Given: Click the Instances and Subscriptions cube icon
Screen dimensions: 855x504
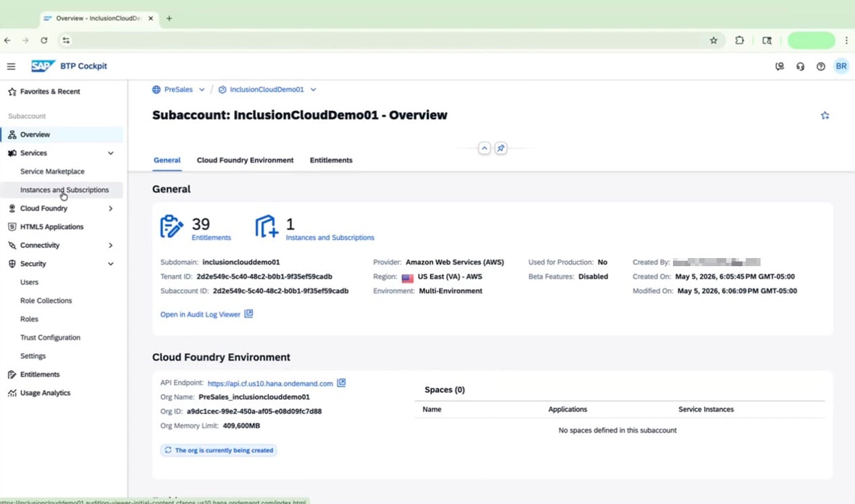Looking at the screenshot, I should pos(266,226).
